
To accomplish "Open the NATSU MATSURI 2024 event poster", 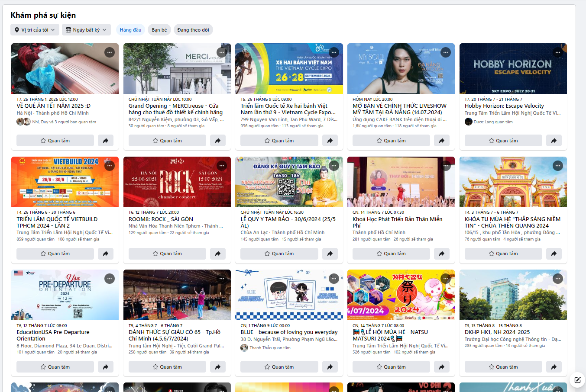I will point(401,295).
